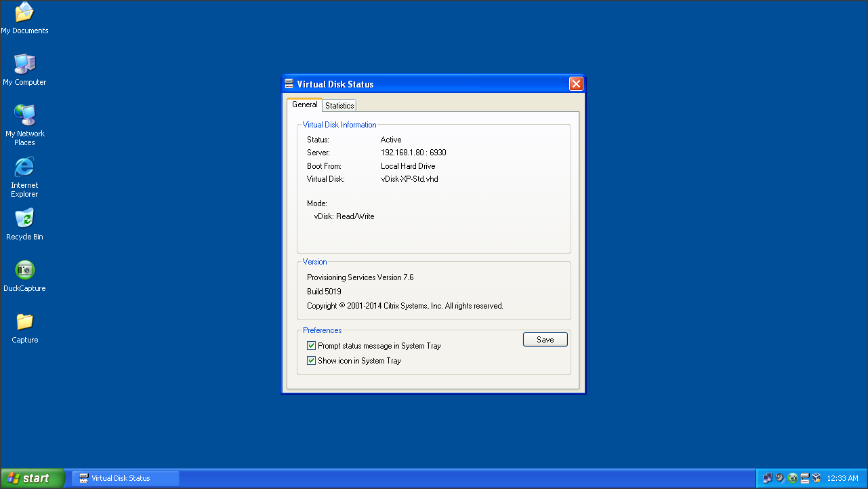Open the Windows start menu
Image resolution: width=868 pixels, height=489 pixels.
(33, 478)
